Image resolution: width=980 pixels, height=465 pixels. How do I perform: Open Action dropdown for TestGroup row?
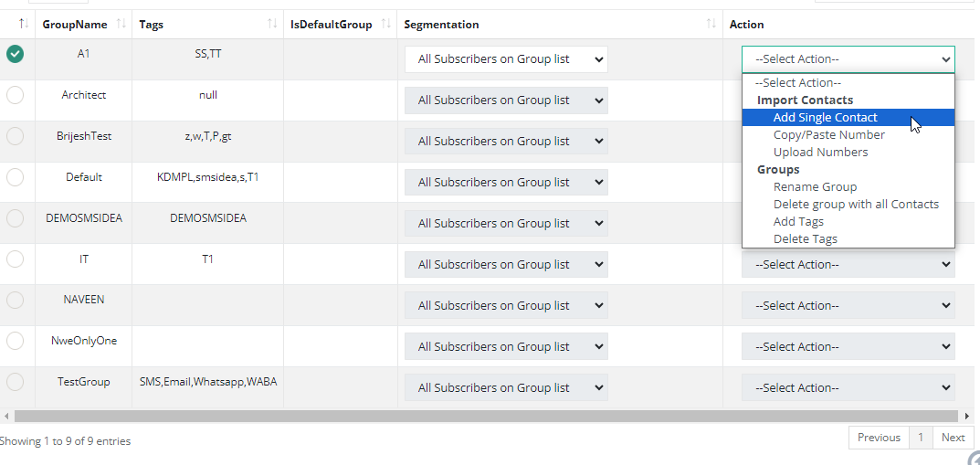click(x=848, y=388)
